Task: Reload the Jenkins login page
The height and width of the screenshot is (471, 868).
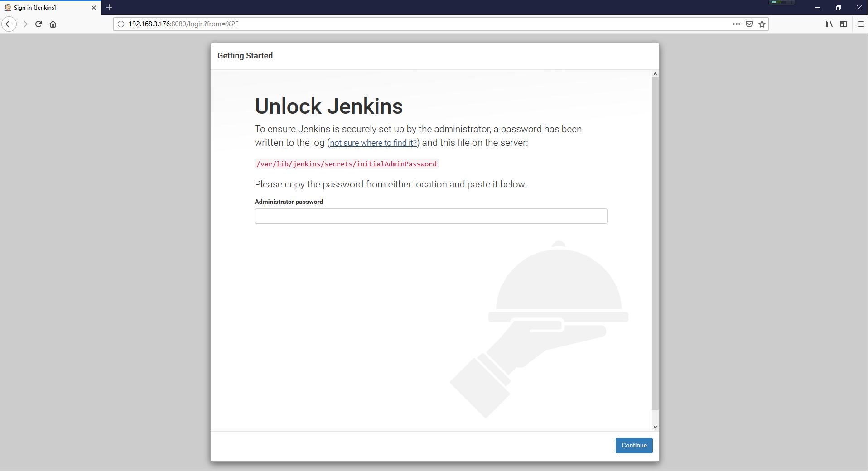Action: point(38,24)
